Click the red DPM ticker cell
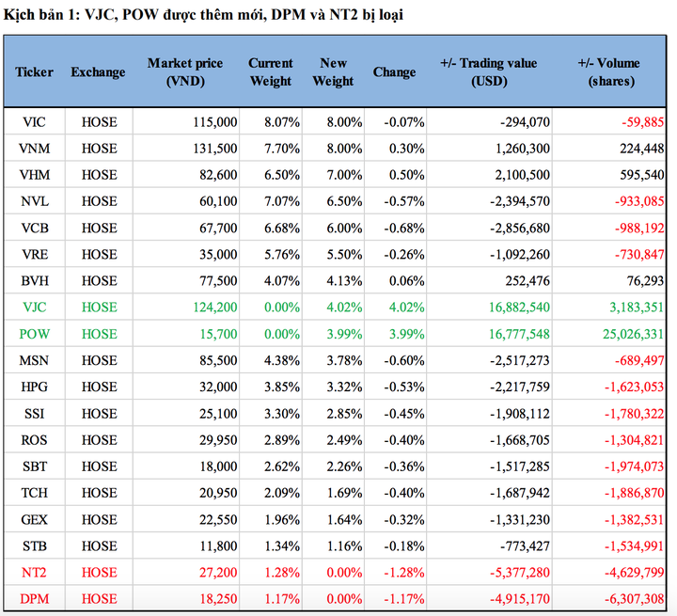The image size is (677, 616). pyautogui.click(x=34, y=598)
